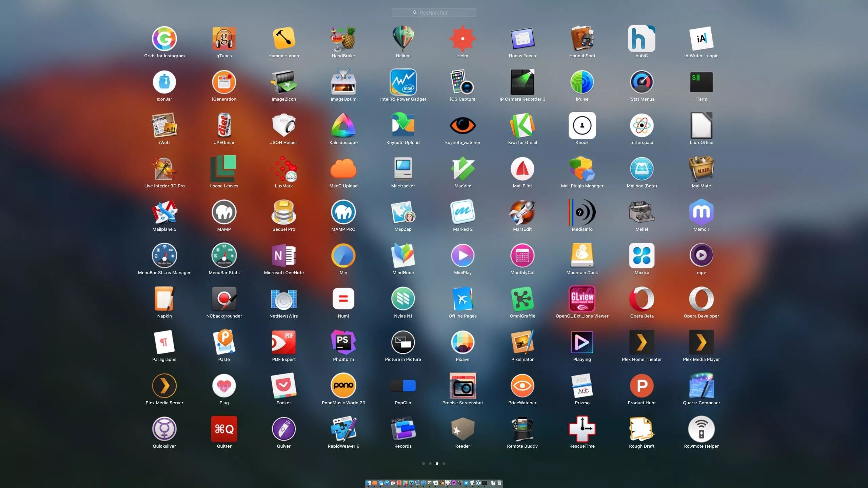
Task: Navigate to page 1 dot indicator
Action: (x=423, y=464)
